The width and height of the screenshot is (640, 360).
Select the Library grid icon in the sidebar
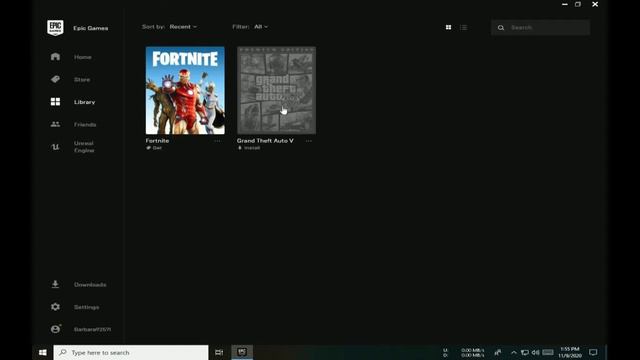(x=56, y=102)
